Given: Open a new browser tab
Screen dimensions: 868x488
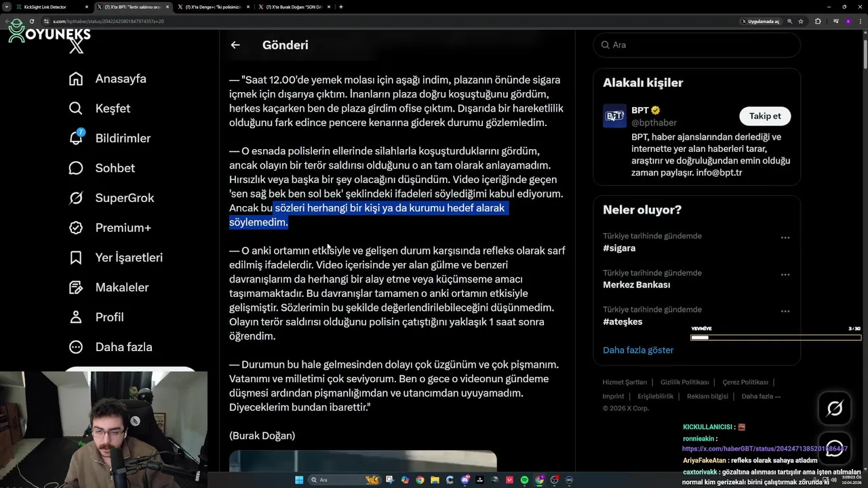Looking at the screenshot, I should pyautogui.click(x=341, y=7).
